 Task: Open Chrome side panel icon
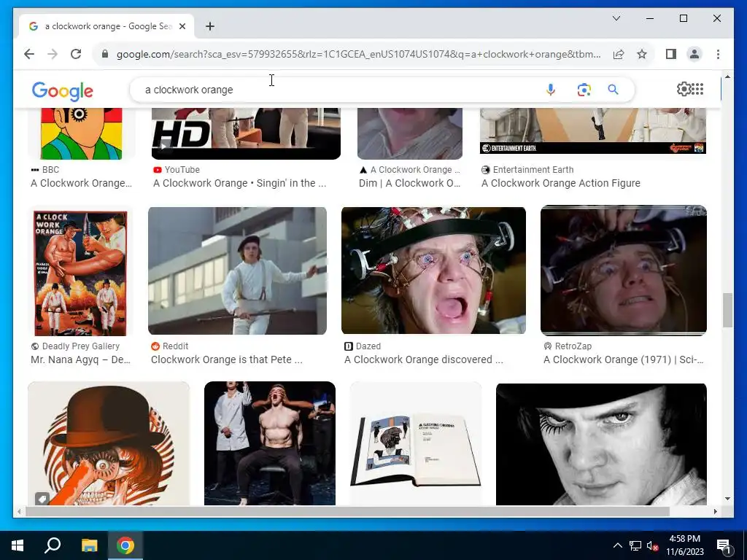[x=671, y=54]
